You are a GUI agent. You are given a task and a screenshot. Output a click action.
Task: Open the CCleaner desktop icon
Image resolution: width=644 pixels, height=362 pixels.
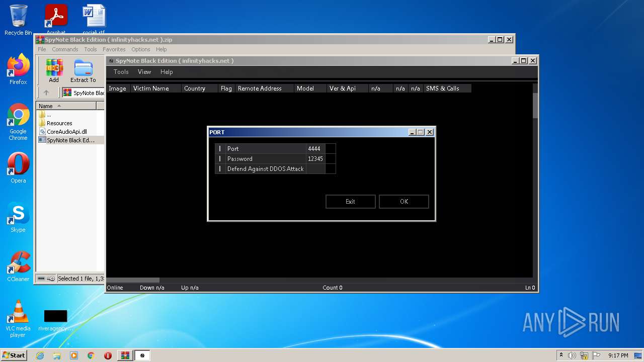tap(18, 266)
